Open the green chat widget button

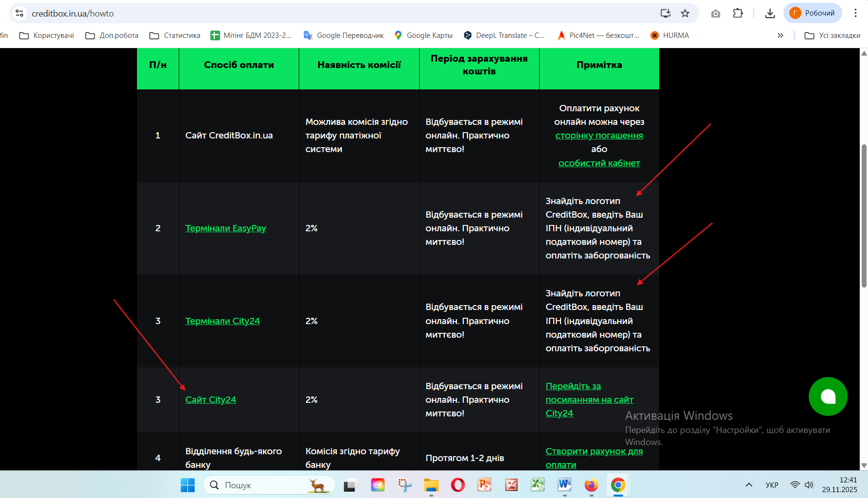tap(828, 396)
